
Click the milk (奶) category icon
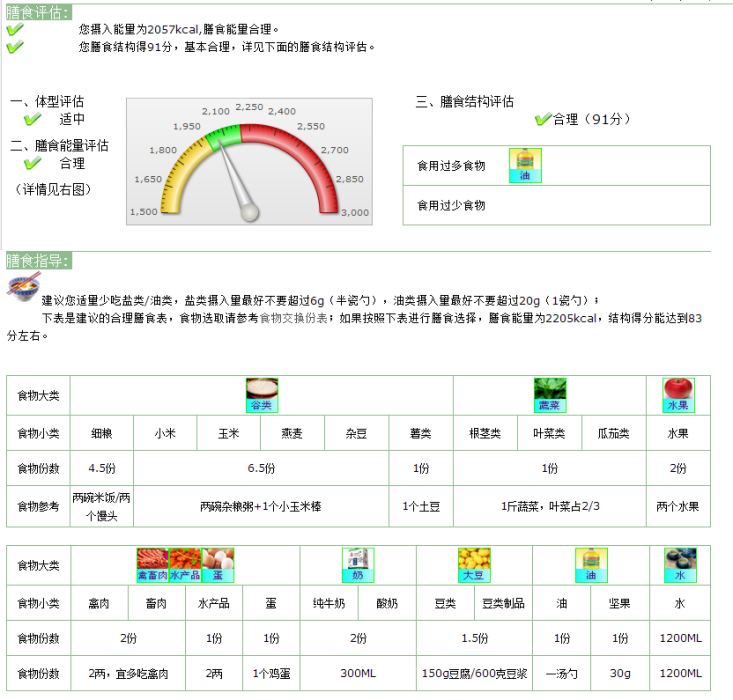click(x=358, y=565)
